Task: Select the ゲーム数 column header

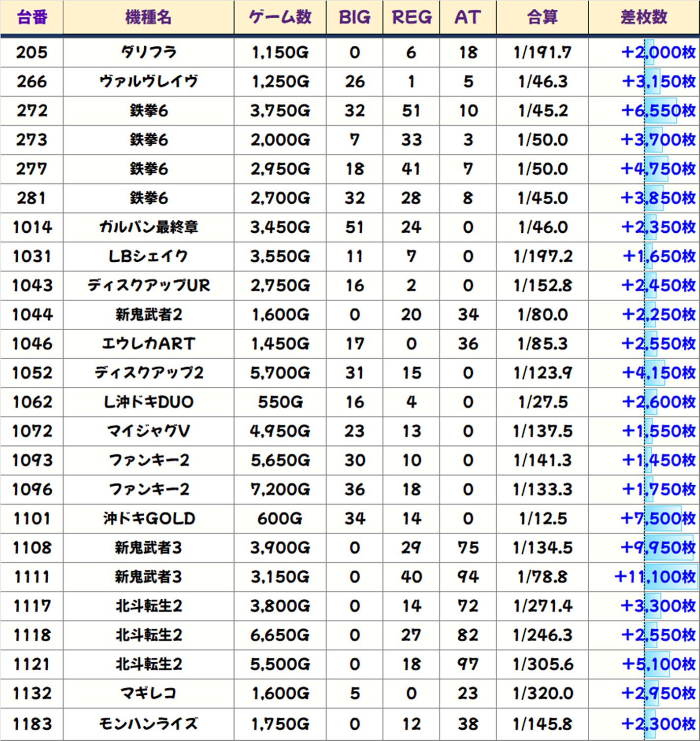Action: (x=280, y=17)
